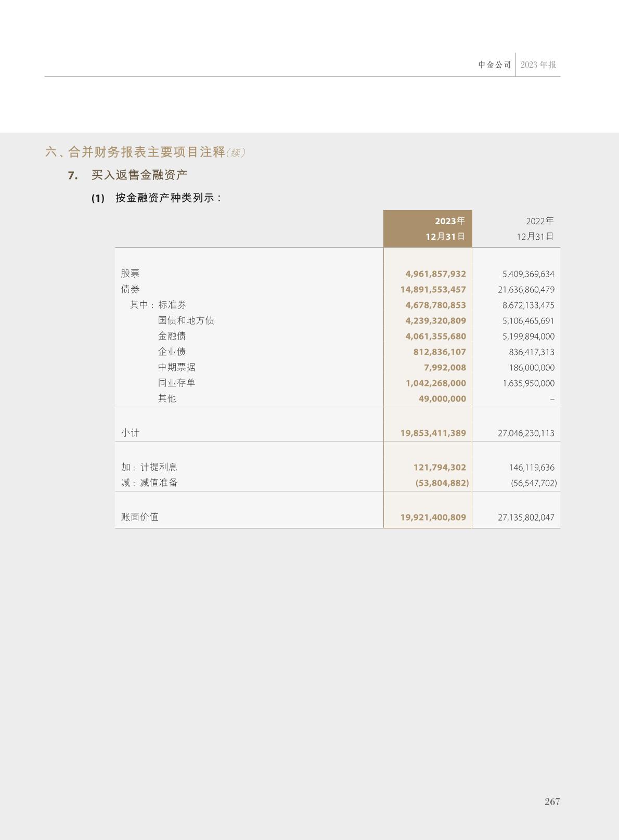Click the heading 买入返售金融资产
Viewport: 619px width, 840px height.
(139, 175)
